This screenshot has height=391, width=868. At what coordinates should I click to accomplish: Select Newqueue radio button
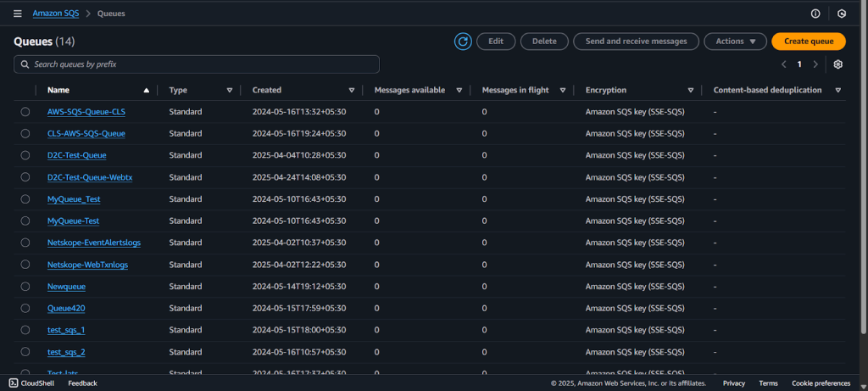[x=25, y=287]
